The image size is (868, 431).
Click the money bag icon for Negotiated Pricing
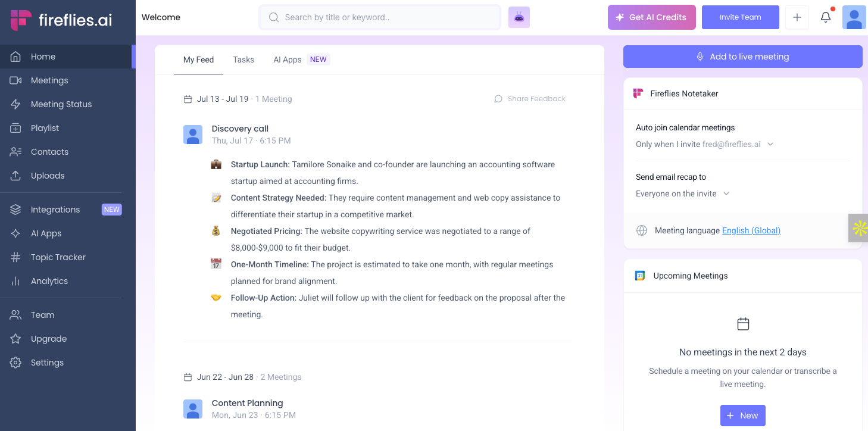click(x=216, y=231)
